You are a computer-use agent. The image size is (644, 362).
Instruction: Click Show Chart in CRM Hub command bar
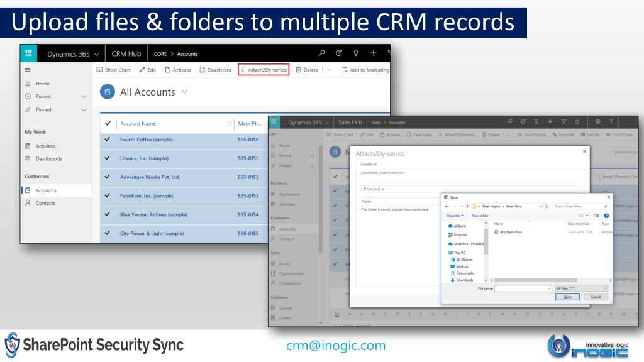click(x=113, y=70)
